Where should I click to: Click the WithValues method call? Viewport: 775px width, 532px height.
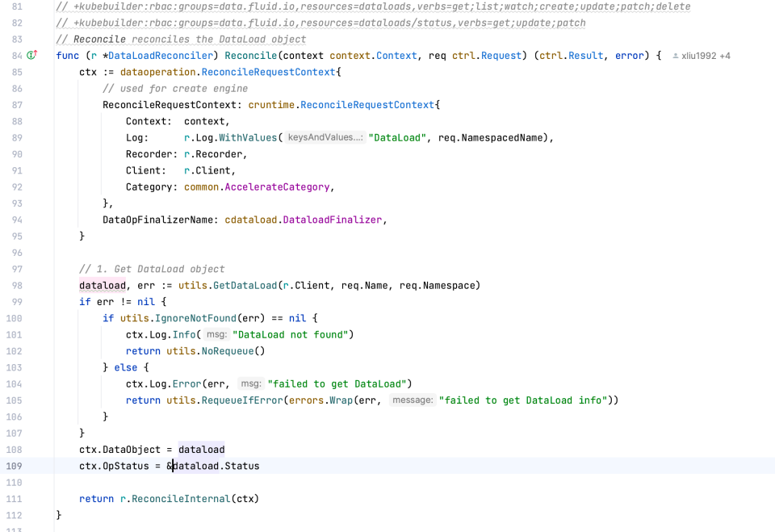(248, 138)
